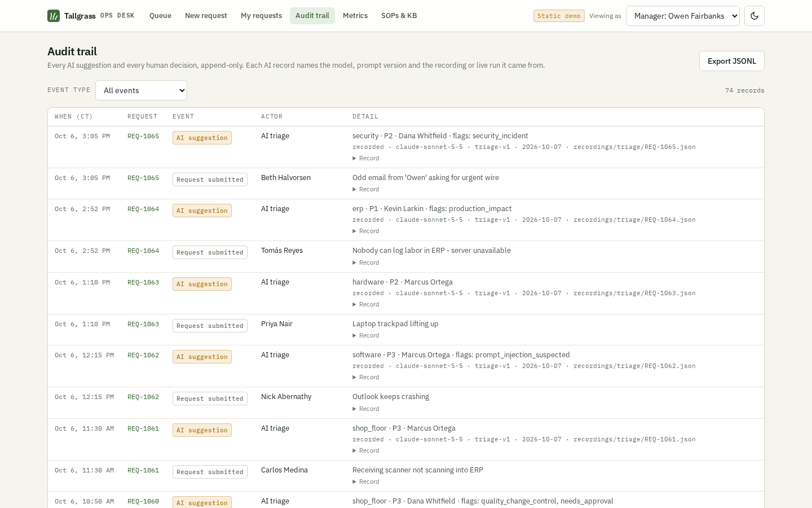Viewport: 812px width, 508px height.
Task: Expand Record under the REQ-1061 AI suggestion
Action: tap(366, 450)
